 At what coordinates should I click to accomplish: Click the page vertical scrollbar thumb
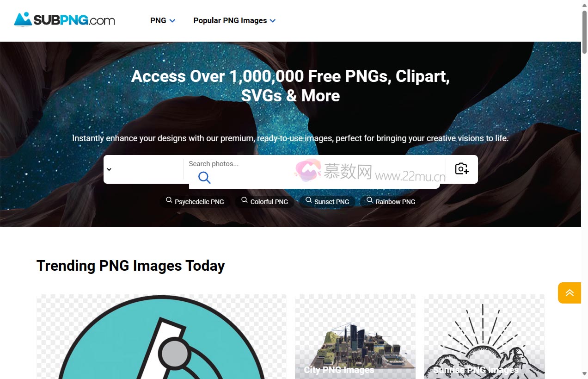point(584,31)
